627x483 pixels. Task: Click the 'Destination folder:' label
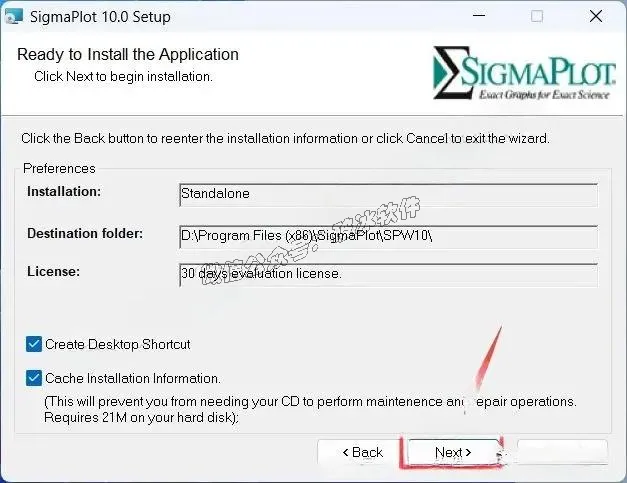(x=85, y=233)
